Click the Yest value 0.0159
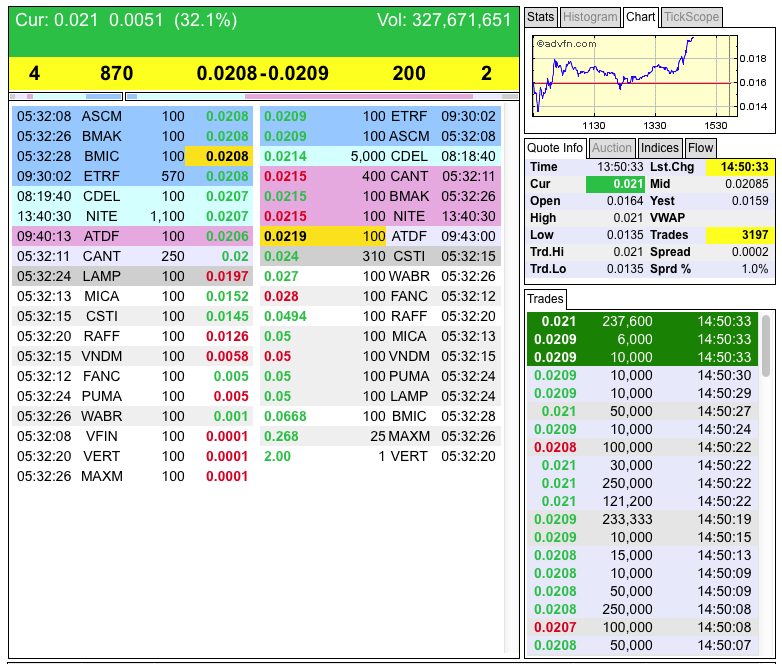The height and width of the screenshot is (664, 782). (x=750, y=201)
